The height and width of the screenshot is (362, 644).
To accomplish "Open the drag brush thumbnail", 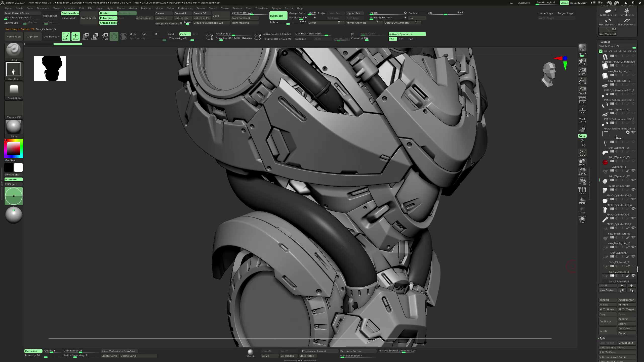I will [x=14, y=52].
